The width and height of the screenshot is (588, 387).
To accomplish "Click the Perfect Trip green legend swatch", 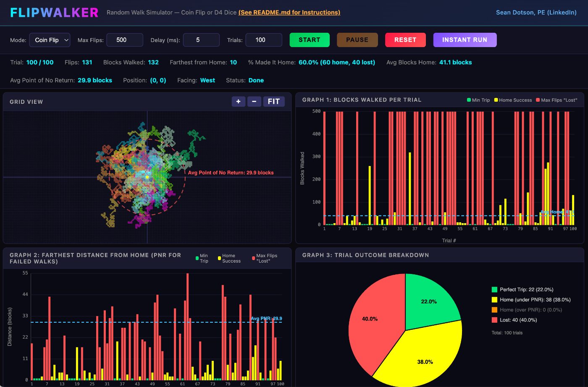I will pos(494,290).
